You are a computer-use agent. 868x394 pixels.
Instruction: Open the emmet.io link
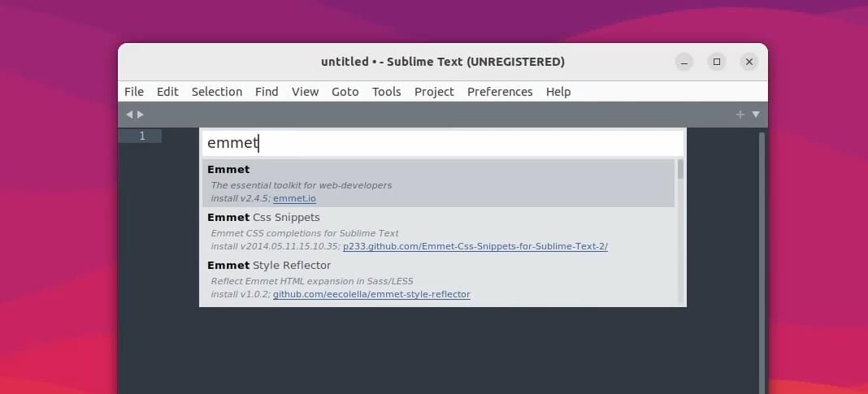coord(294,198)
